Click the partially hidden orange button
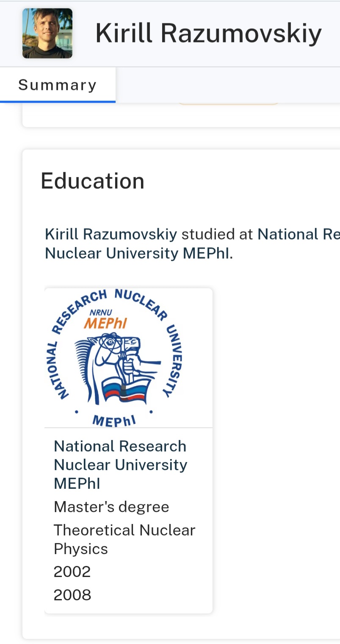 pos(228,102)
